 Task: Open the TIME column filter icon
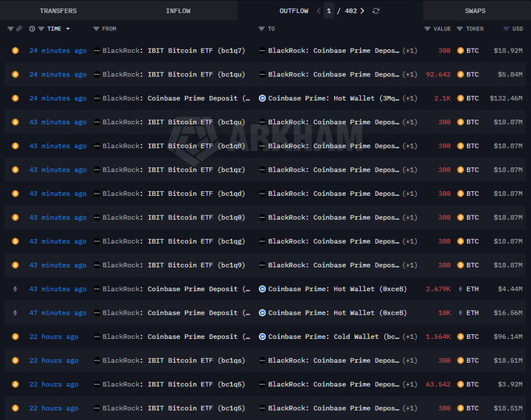pyautogui.click(x=41, y=29)
